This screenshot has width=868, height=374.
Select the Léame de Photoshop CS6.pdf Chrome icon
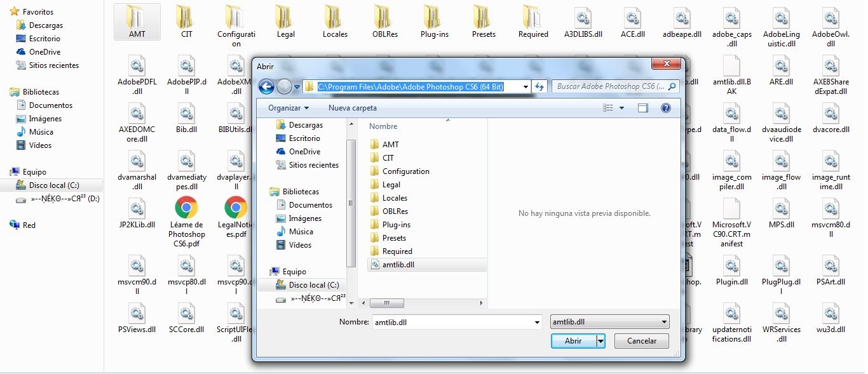[186, 207]
